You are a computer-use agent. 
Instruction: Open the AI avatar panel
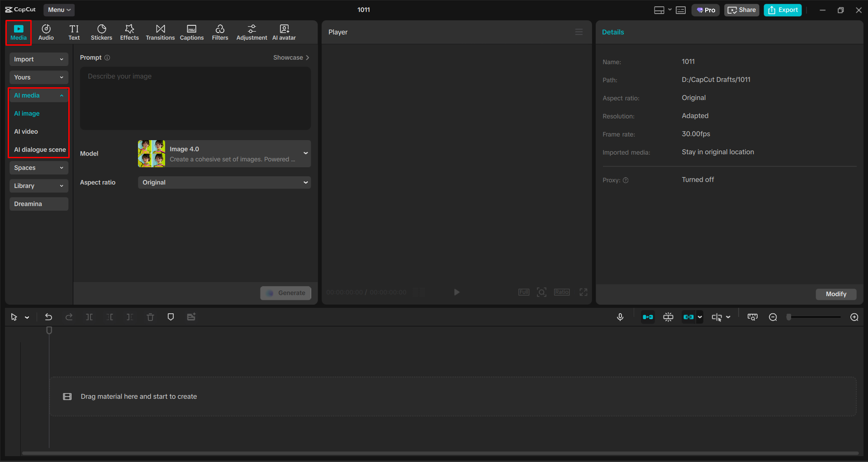[x=284, y=32]
